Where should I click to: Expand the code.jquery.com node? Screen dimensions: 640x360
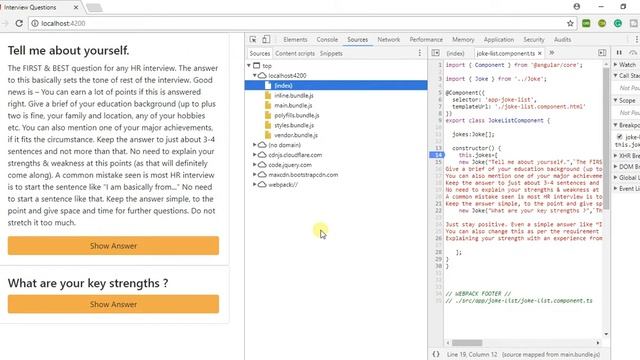(255, 165)
